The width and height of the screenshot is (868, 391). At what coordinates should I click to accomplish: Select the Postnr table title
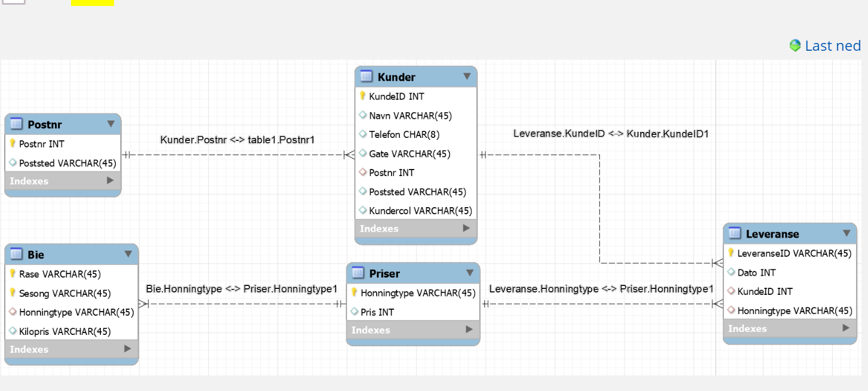[x=45, y=125]
